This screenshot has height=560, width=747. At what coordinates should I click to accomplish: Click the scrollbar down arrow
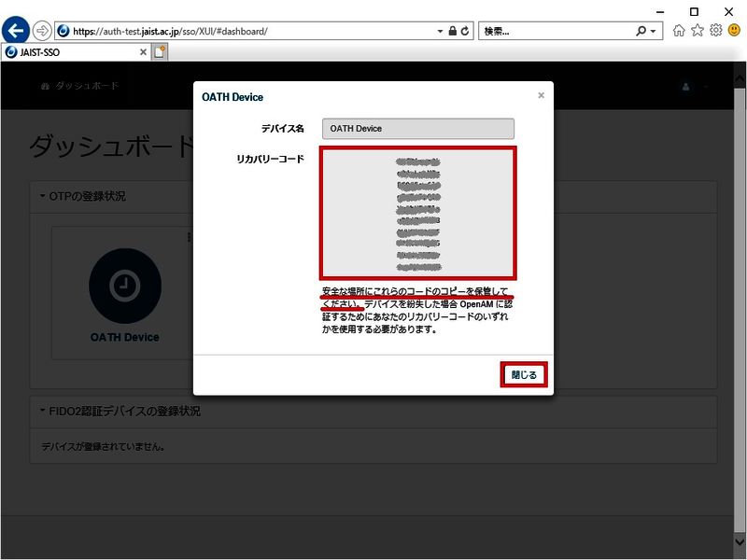[x=740, y=541]
